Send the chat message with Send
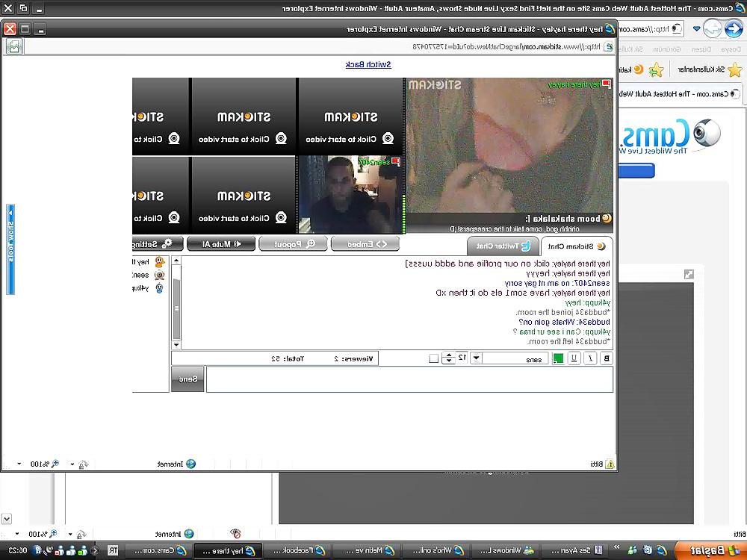The width and height of the screenshot is (747, 560). click(187, 379)
